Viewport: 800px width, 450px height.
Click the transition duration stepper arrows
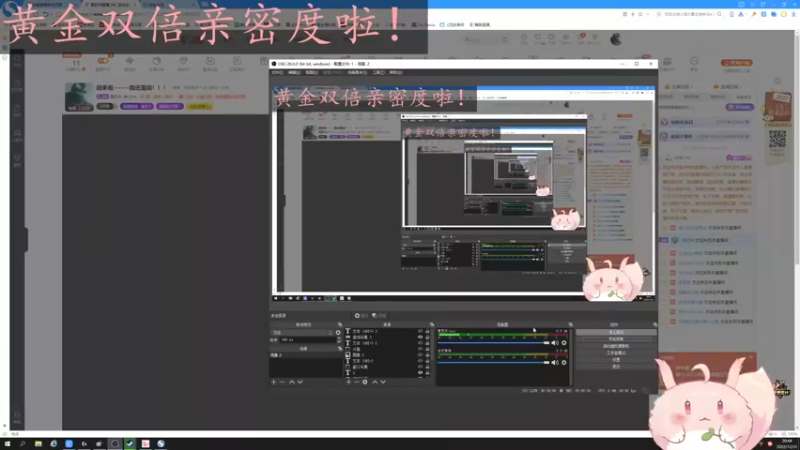pos(339,340)
